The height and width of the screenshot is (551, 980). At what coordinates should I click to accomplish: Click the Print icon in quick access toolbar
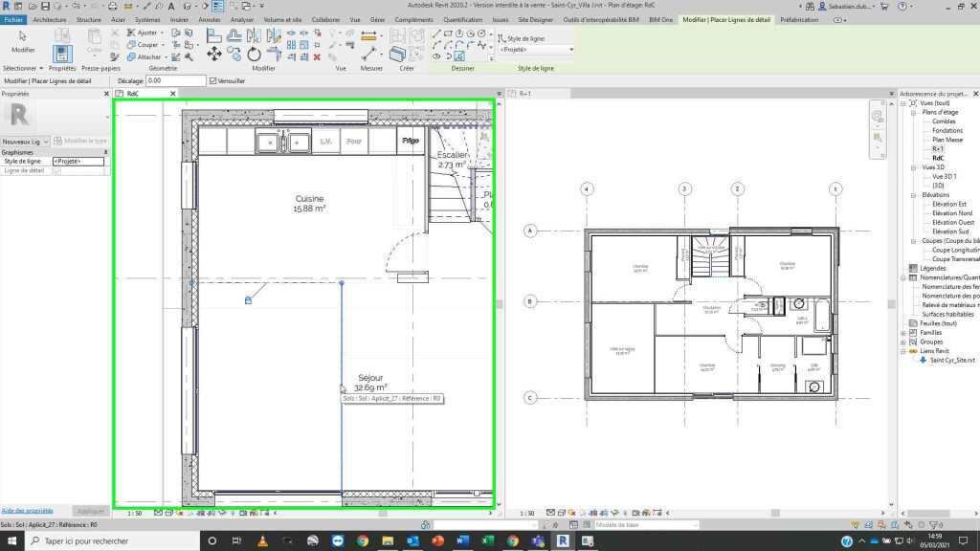tap(112, 6)
